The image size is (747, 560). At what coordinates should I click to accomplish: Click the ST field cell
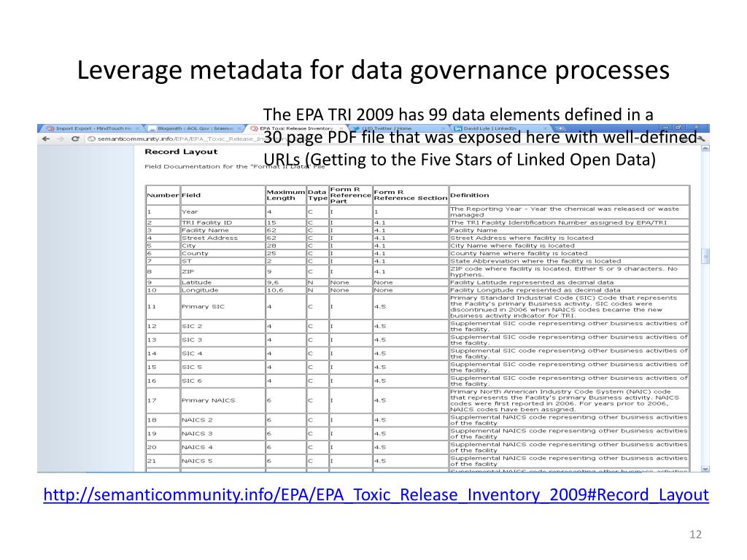(222, 261)
